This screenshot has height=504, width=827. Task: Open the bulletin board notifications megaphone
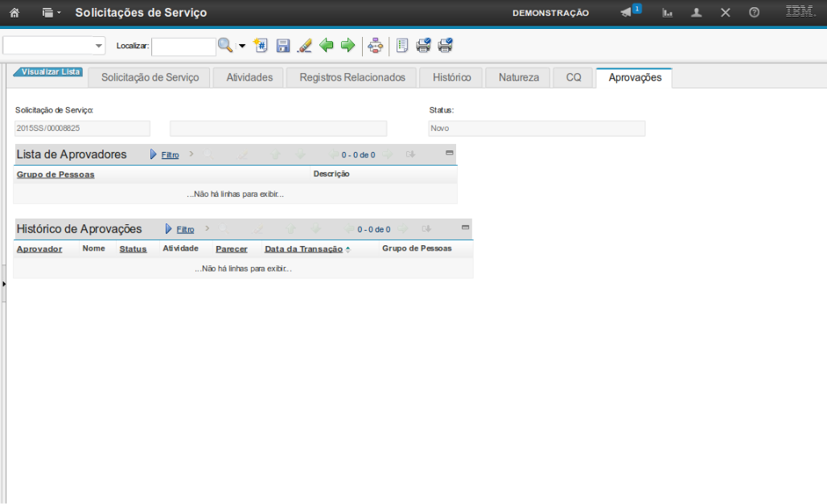pos(626,13)
